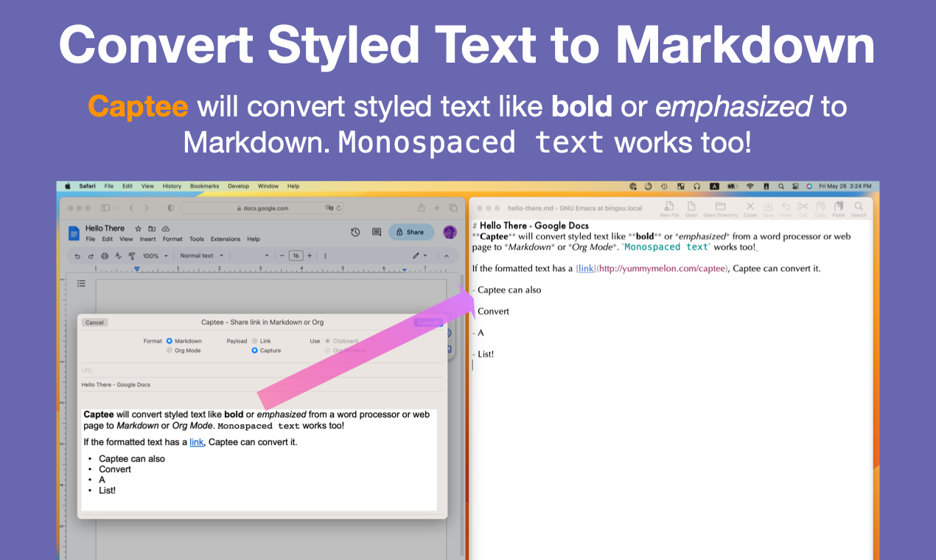Increase font size with plus button
The image size is (936, 560).
pyautogui.click(x=310, y=256)
